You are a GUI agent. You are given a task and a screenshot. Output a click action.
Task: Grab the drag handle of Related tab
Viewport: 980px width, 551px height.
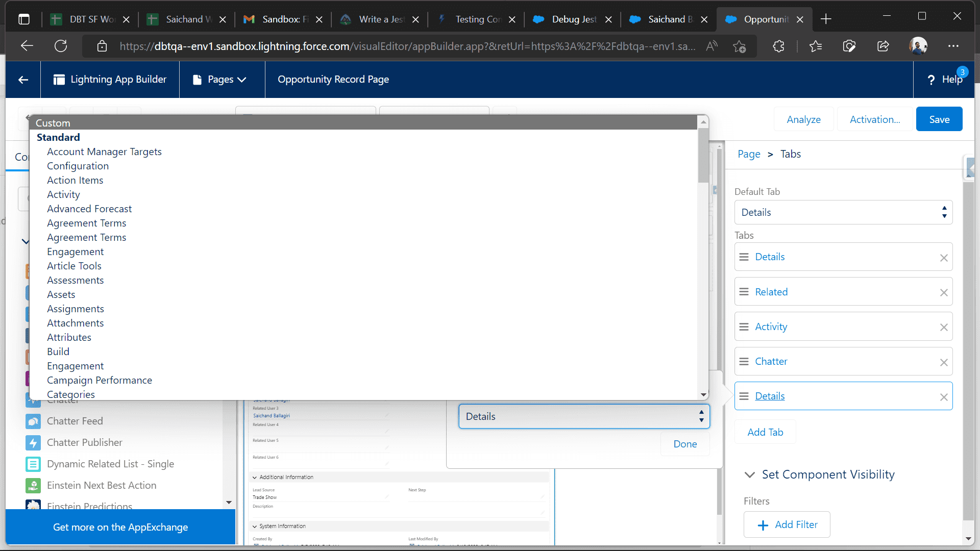click(744, 292)
